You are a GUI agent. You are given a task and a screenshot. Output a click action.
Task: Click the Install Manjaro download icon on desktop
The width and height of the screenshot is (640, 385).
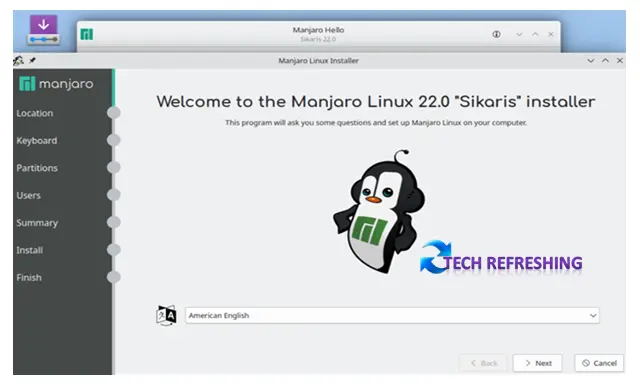tap(43, 30)
